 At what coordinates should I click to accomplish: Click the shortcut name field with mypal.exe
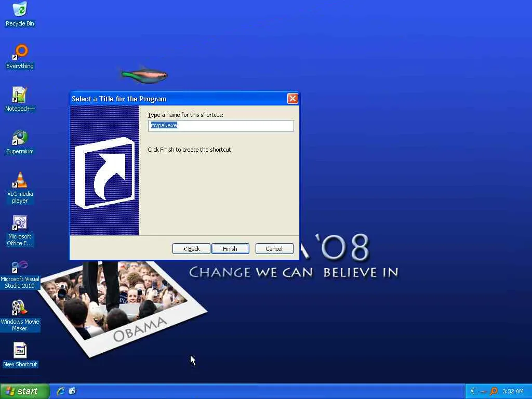(x=221, y=126)
